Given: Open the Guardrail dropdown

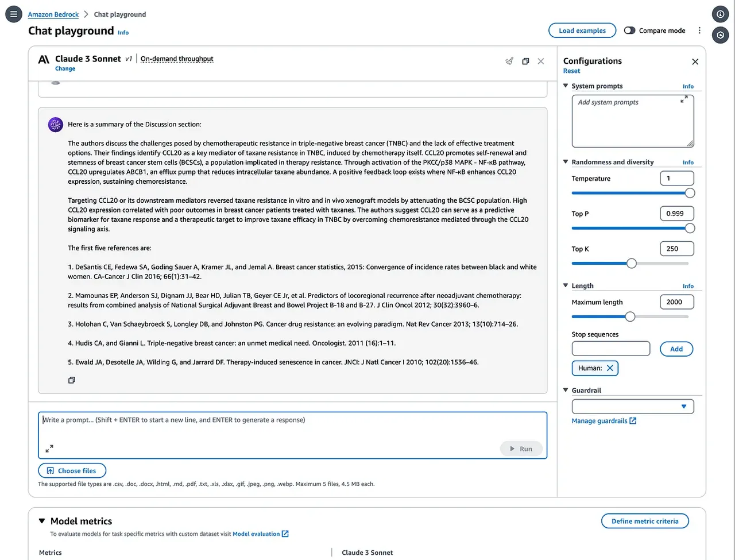Looking at the screenshot, I should [633, 407].
